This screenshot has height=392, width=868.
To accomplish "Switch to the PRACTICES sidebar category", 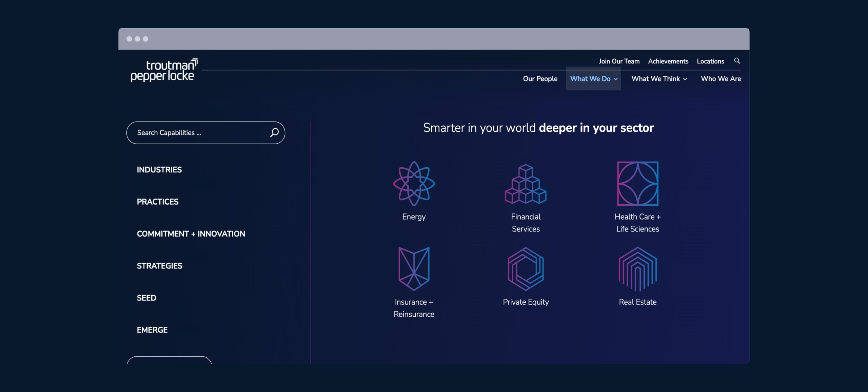I will coord(157,202).
